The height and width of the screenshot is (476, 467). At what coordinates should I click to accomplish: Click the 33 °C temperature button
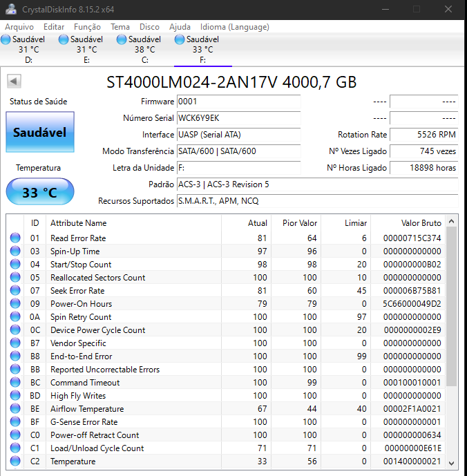tap(40, 192)
